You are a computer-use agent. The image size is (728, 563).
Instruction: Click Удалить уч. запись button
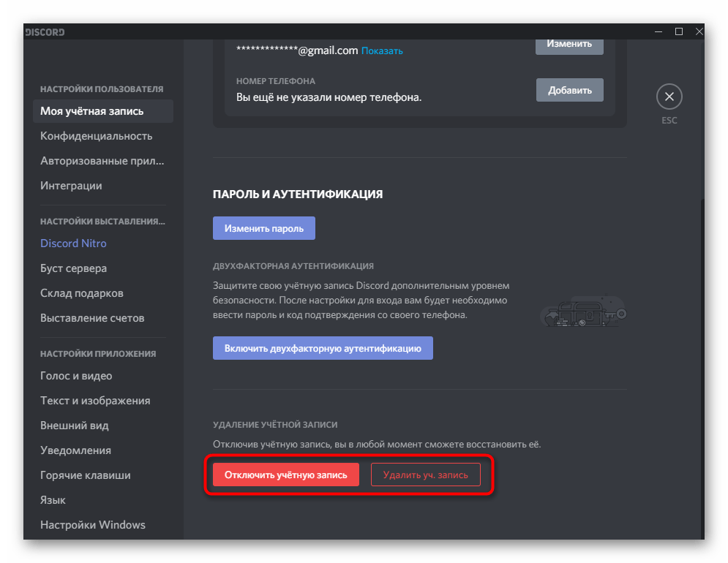[425, 475]
